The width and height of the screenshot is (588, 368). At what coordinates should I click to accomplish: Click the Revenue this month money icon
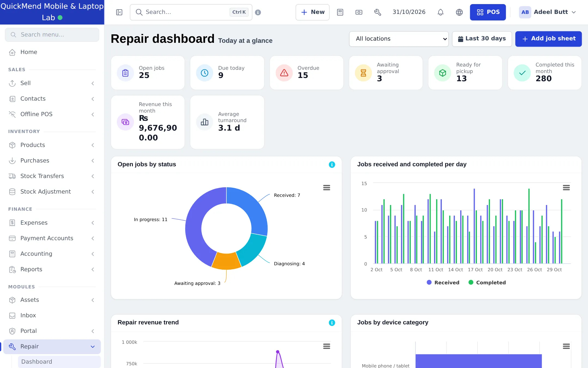[125, 122]
